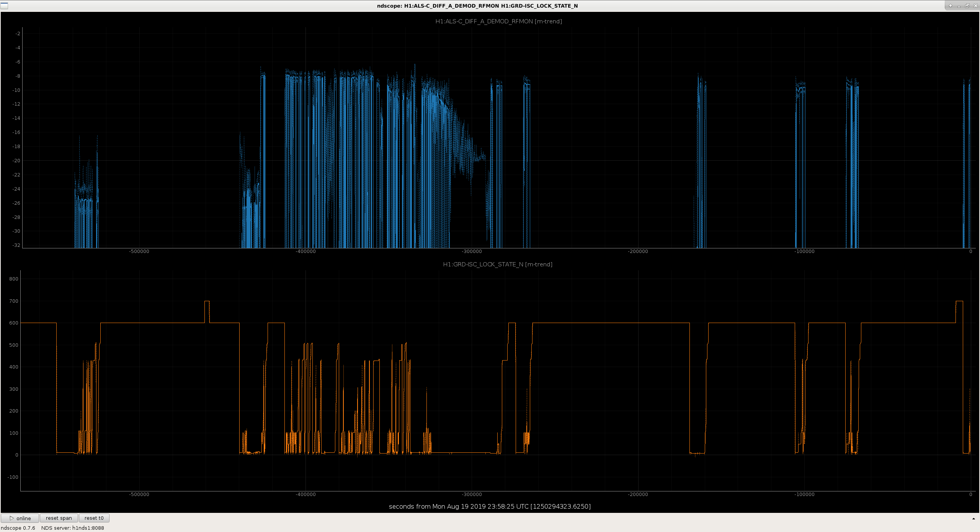Screen dimensions: 980x532
Task: Click the -14 tick on the RFMON y-axis
Action: coord(16,118)
